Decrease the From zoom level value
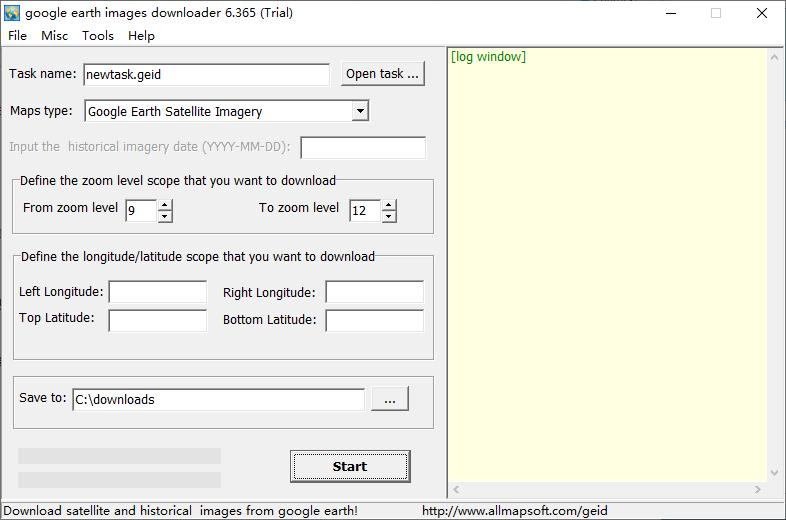Screen dimensions: 786x520 pos(164,217)
